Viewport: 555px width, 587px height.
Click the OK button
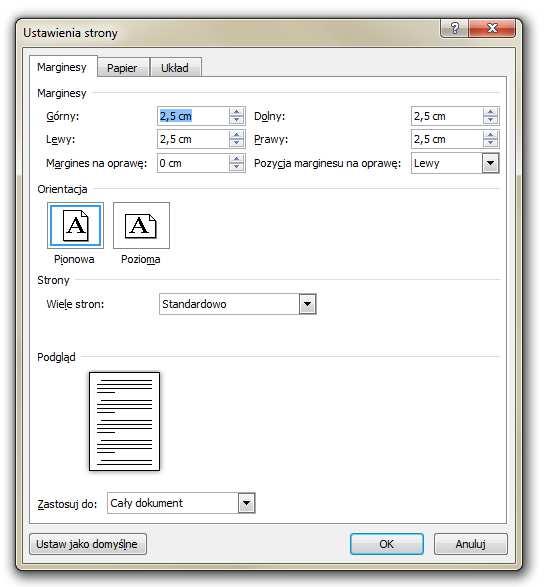pos(387,544)
